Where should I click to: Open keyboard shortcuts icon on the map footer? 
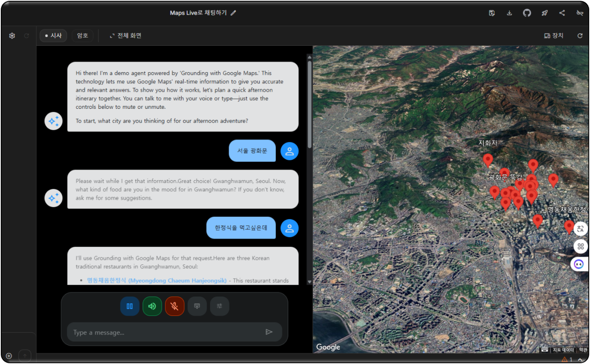pyautogui.click(x=544, y=350)
